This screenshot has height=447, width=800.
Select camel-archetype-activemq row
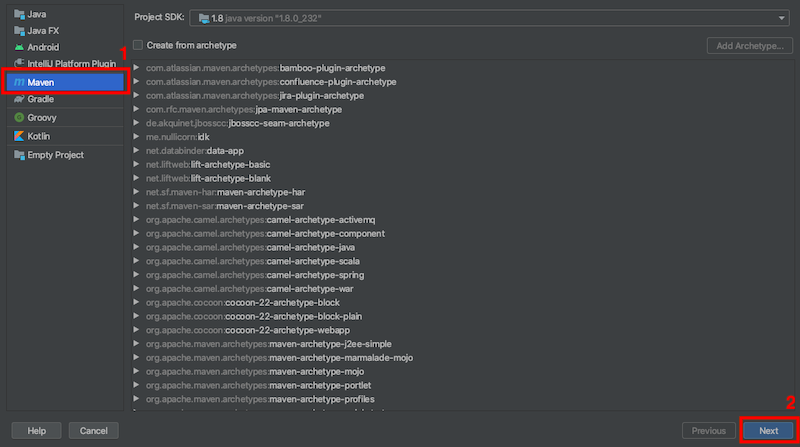click(x=462, y=219)
